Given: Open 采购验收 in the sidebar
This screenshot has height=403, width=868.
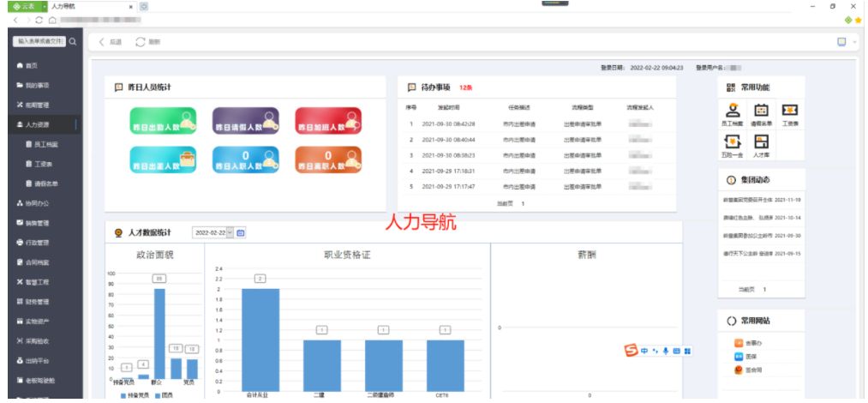Looking at the screenshot, I should click(x=33, y=341).
